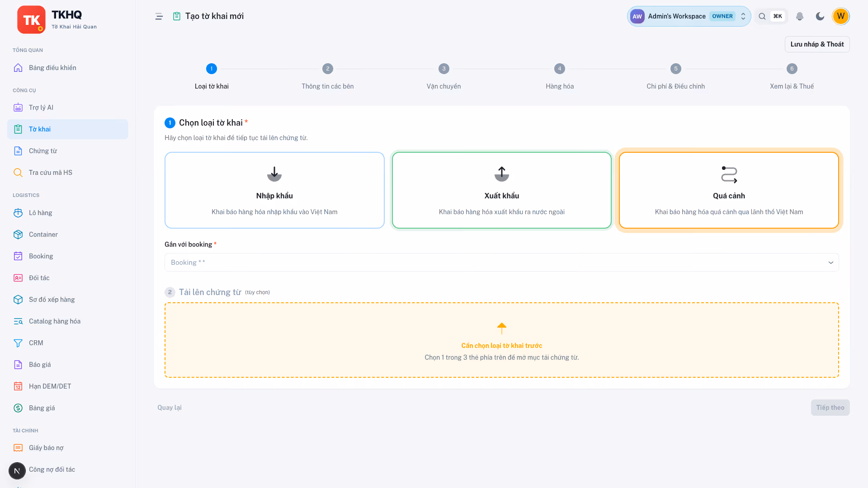The width and height of the screenshot is (868, 488).
Task: Open the Container sidebar item
Action: pyautogui.click(x=68, y=235)
